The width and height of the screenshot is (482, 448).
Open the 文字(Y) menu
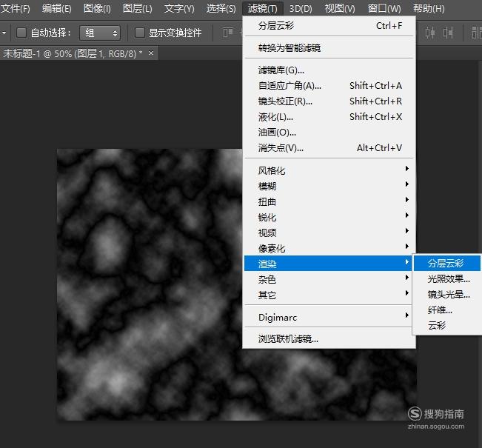[x=179, y=8]
